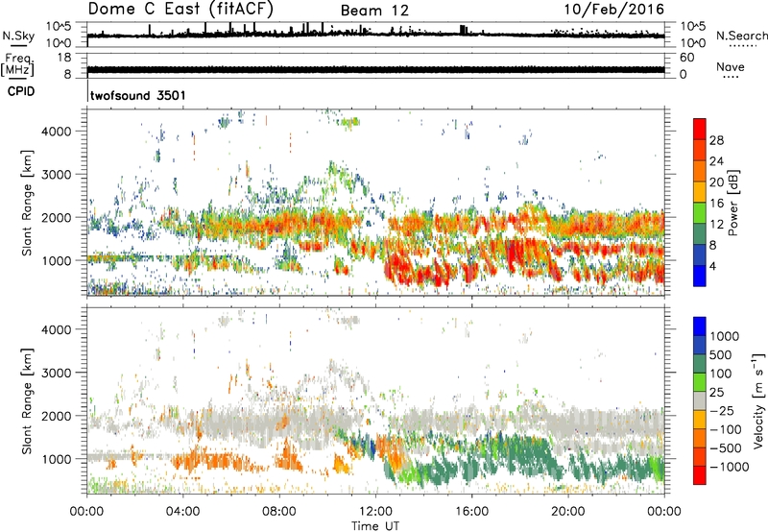This screenshot has height=532, width=768.
Task: Click the '16:00' time axis tick label
Action: [x=471, y=512]
